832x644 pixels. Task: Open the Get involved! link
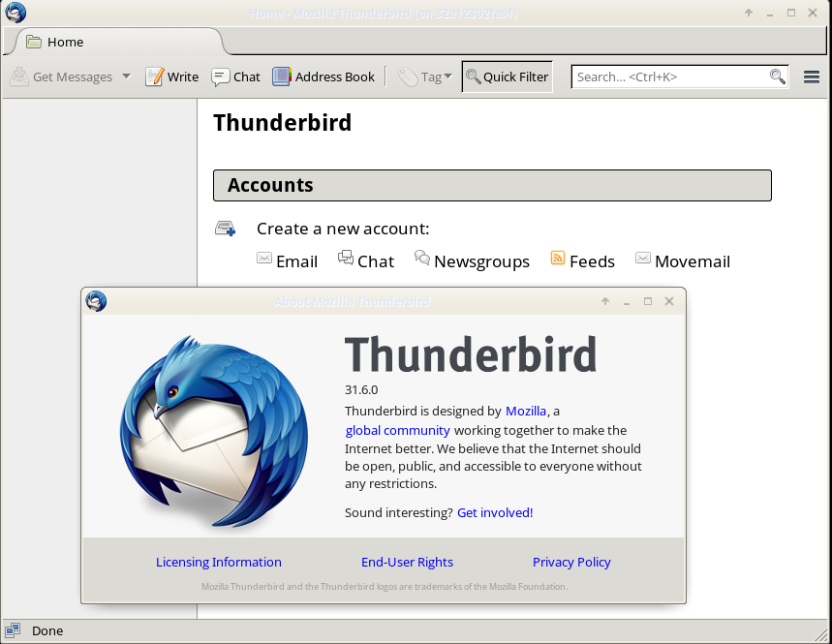(x=495, y=512)
